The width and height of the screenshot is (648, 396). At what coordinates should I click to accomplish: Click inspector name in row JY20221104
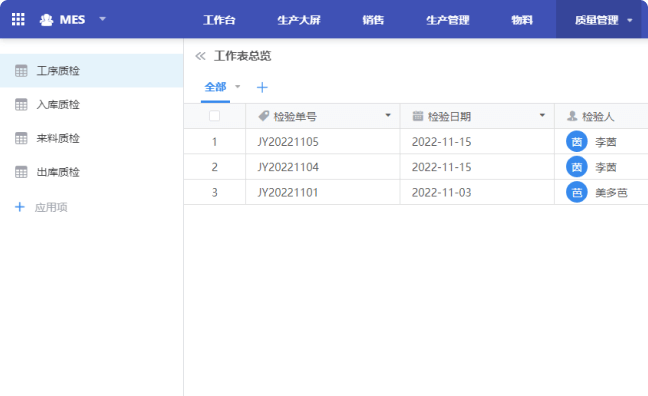pyautogui.click(x=606, y=167)
